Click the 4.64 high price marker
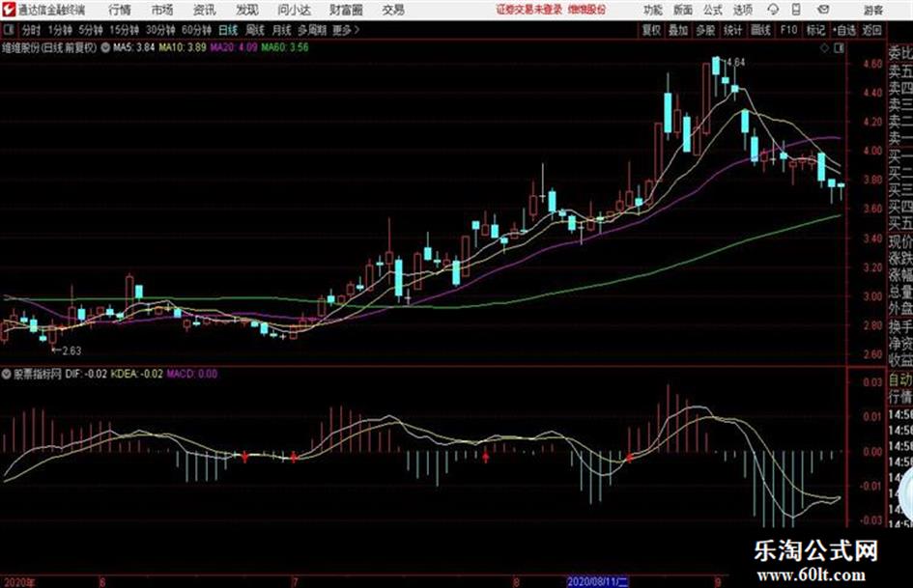The height and width of the screenshot is (588, 913). [x=735, y=63]
